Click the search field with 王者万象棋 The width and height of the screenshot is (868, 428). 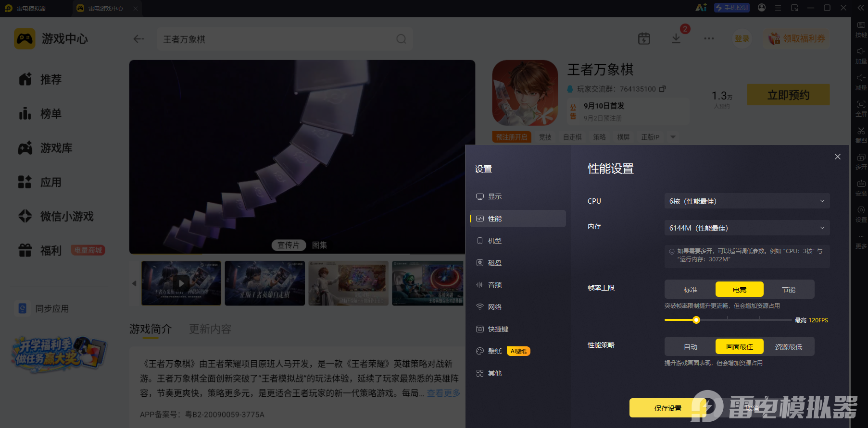coord(285,39)
